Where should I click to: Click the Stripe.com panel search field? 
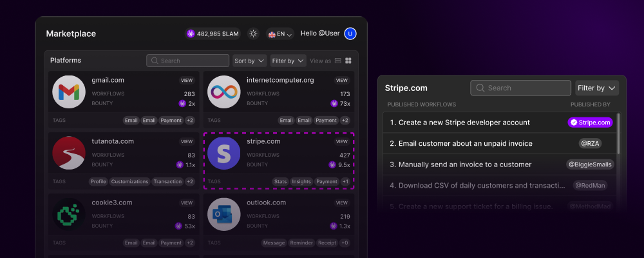coord(521,88)
